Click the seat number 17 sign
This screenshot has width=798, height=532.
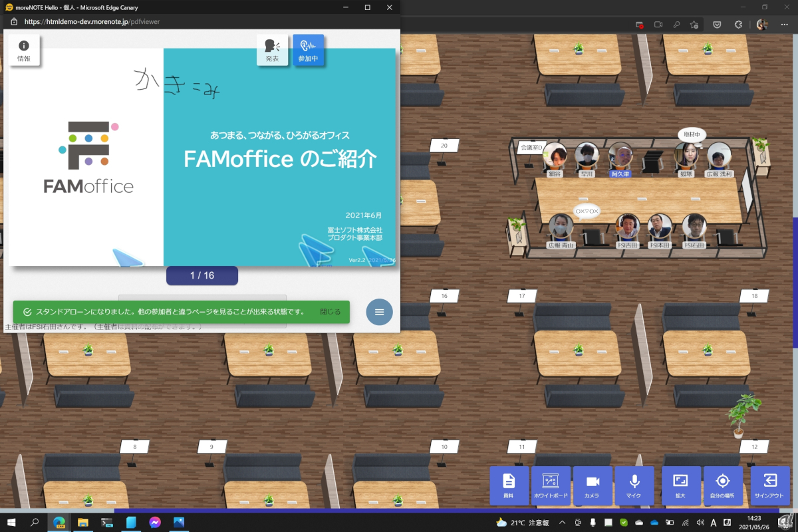tap(522, 296)
